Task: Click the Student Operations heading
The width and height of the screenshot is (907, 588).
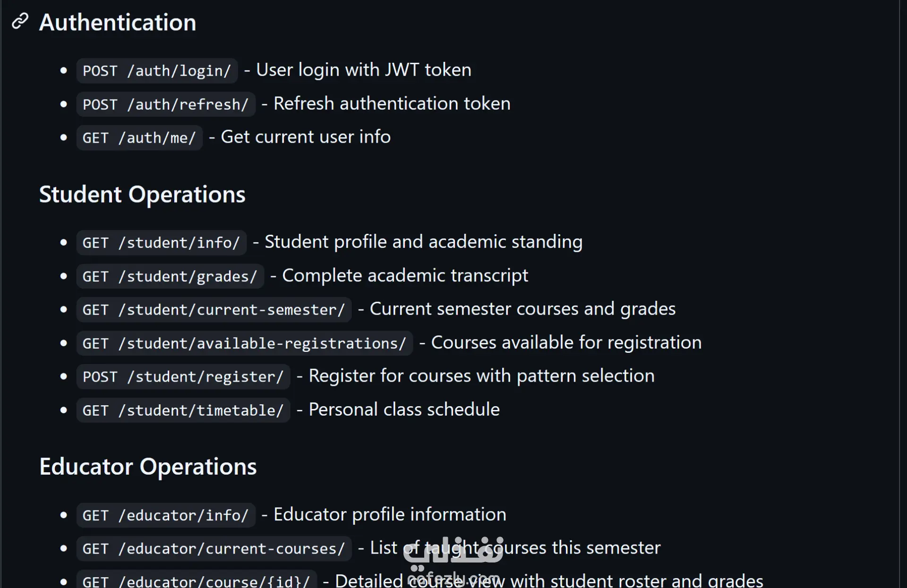Action: [142, 194]
